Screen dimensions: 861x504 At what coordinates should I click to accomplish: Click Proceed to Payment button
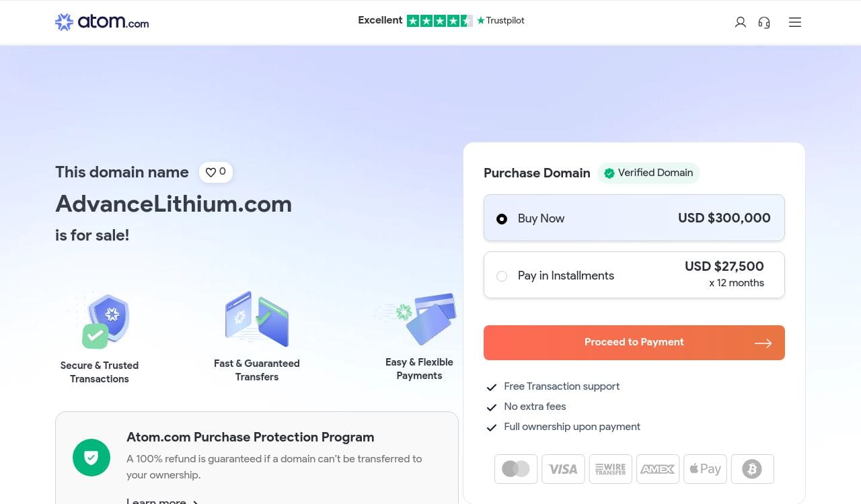pos(634,343)
